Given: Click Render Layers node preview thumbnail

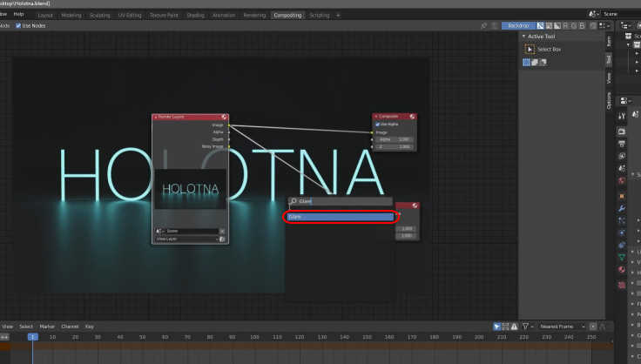Looking at the screenshot, I should [x=190, y=189].
